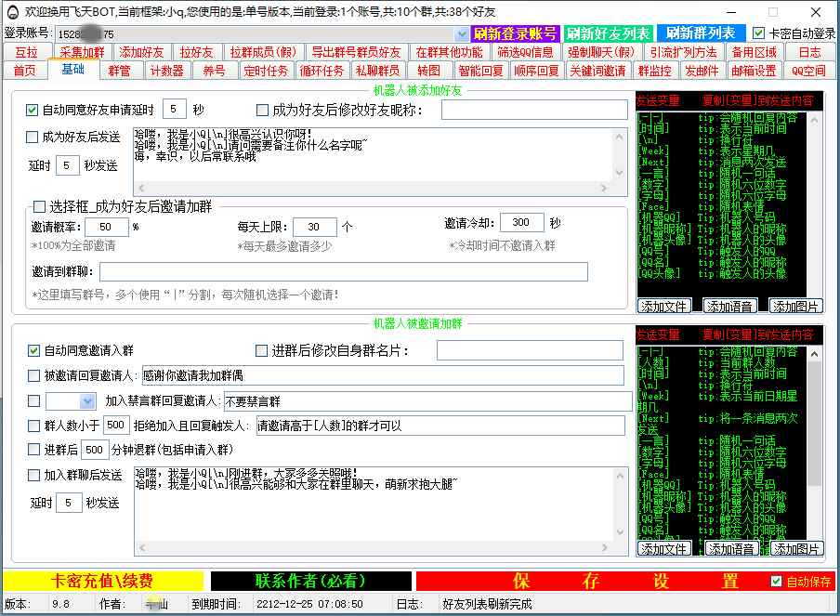Open 循环任务 tab
This screenshot has height=616, width=840.
click(322, 71)
